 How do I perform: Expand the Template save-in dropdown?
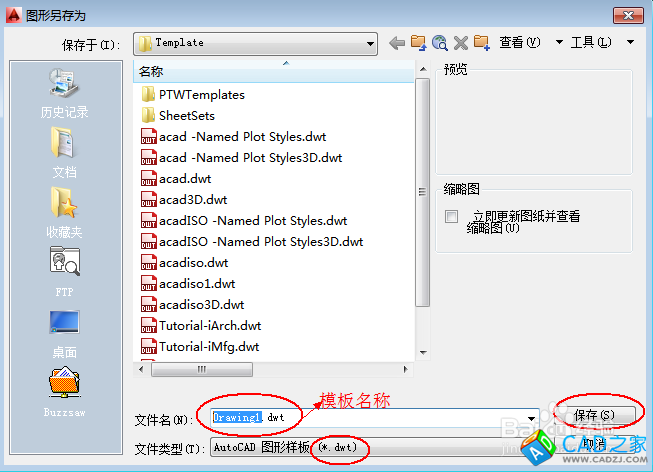tap(370, 43)
